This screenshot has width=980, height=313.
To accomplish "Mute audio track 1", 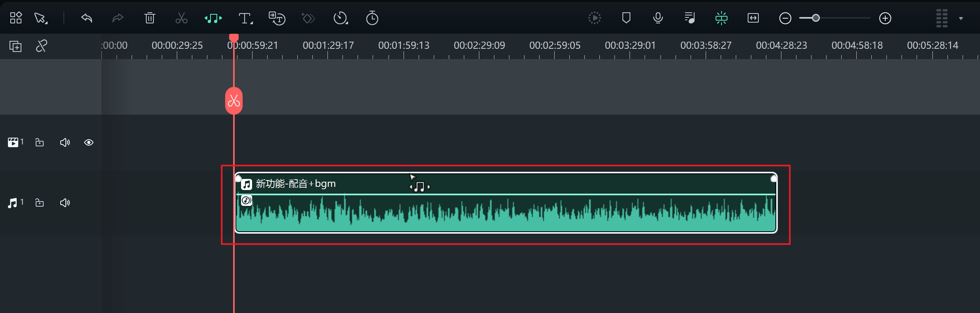I will point(65,203).
